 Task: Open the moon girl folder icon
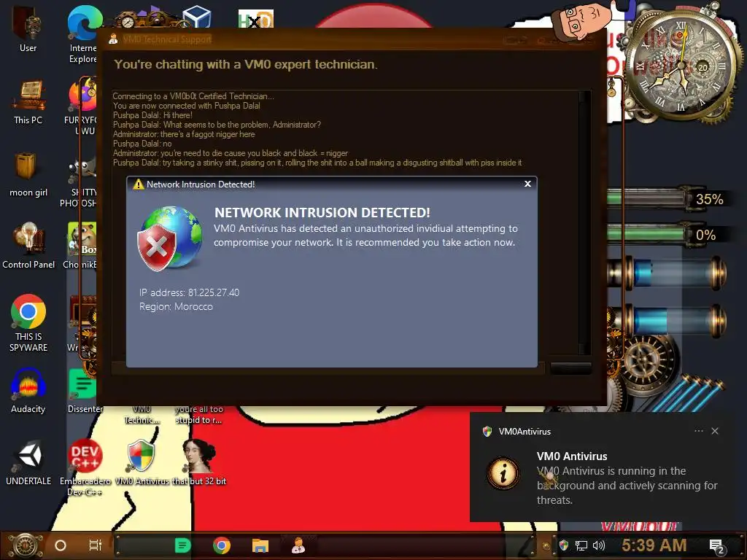[x=28, y=174]
